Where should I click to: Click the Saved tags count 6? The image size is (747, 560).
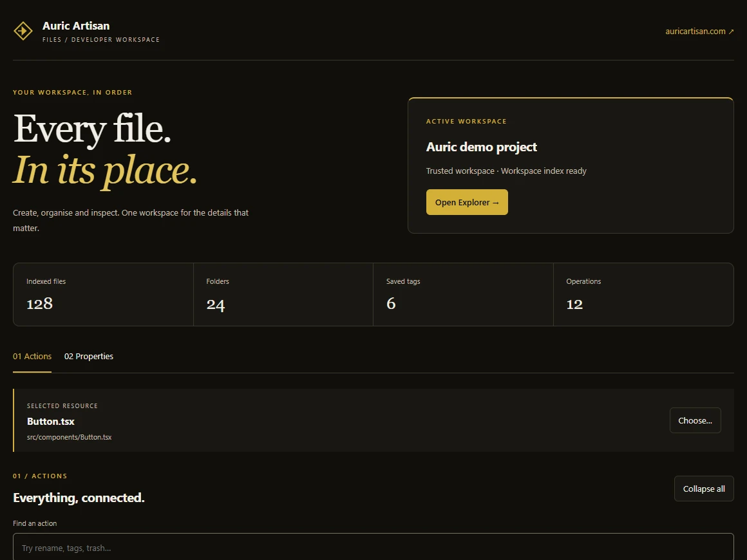point(391,303)
